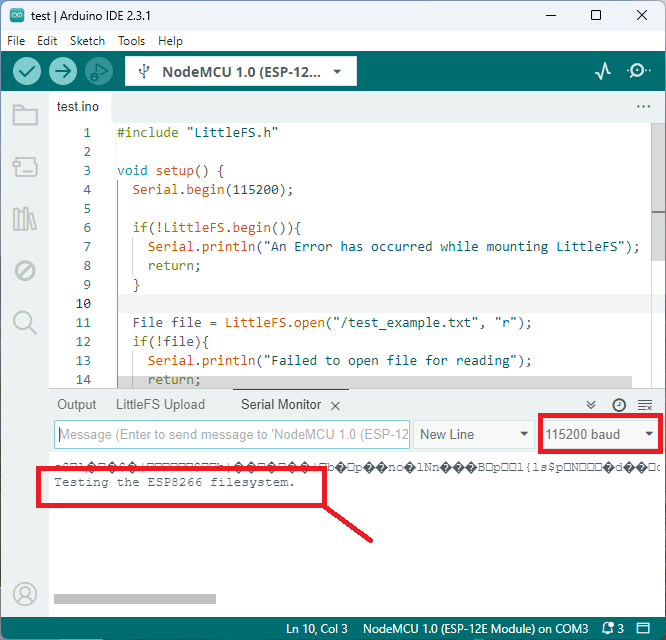
Task: Toggle autoscroll in the Serial Monitor
Action: [x=591, y=405]
